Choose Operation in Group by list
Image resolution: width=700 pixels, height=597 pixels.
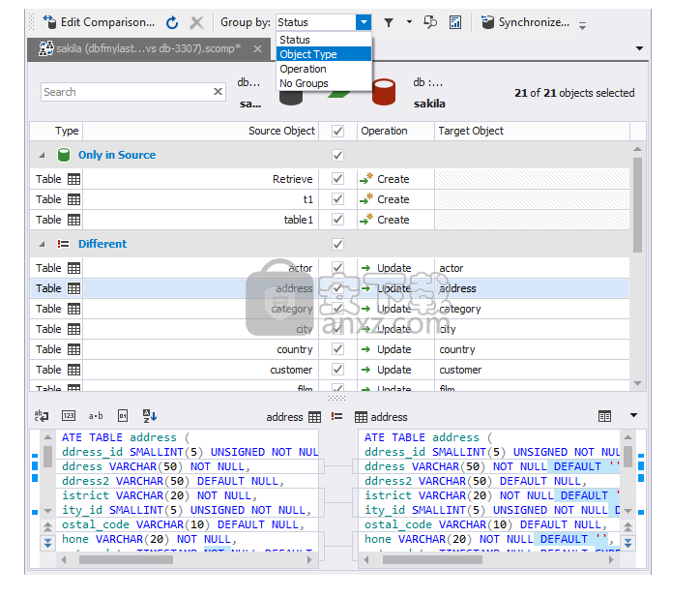click(x=324, y=69)
